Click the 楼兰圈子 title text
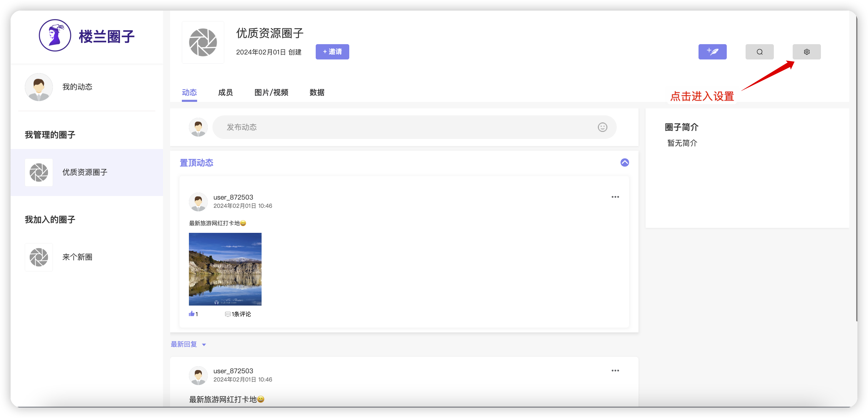The image size is (868, 418). click(107, 37)
